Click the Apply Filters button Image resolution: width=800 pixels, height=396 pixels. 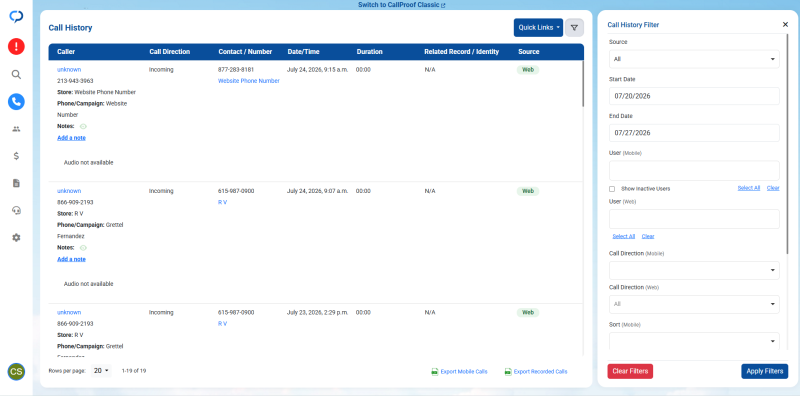(764, 371)
